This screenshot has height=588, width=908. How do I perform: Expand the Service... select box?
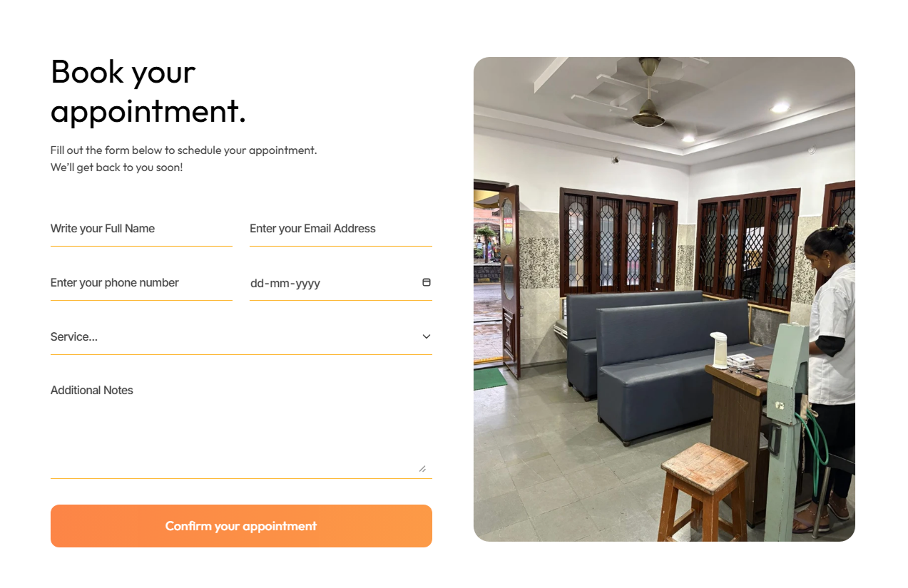241,337
